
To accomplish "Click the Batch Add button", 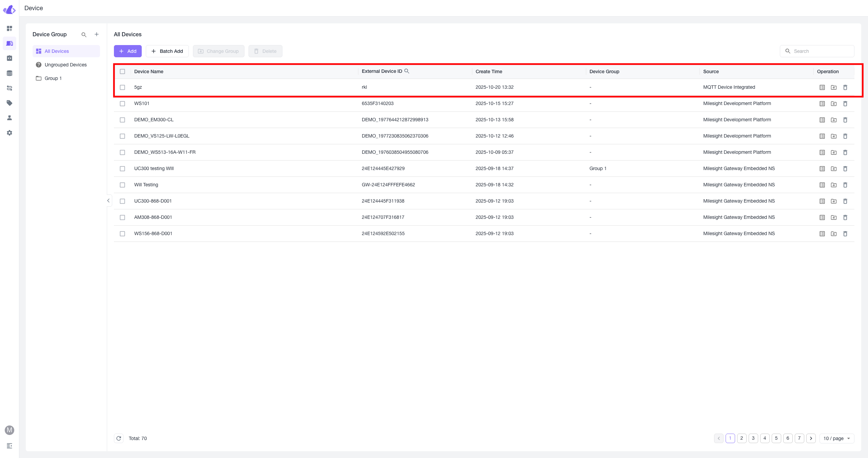I will [x=167, y=51].
